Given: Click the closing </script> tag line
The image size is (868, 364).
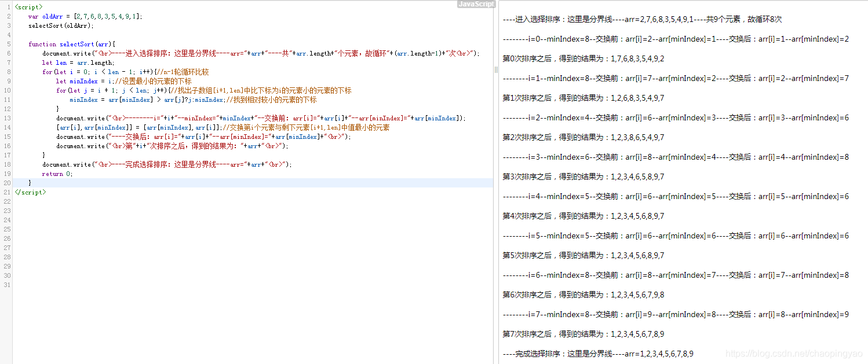Looking at the screenshot, I should 30,192.
